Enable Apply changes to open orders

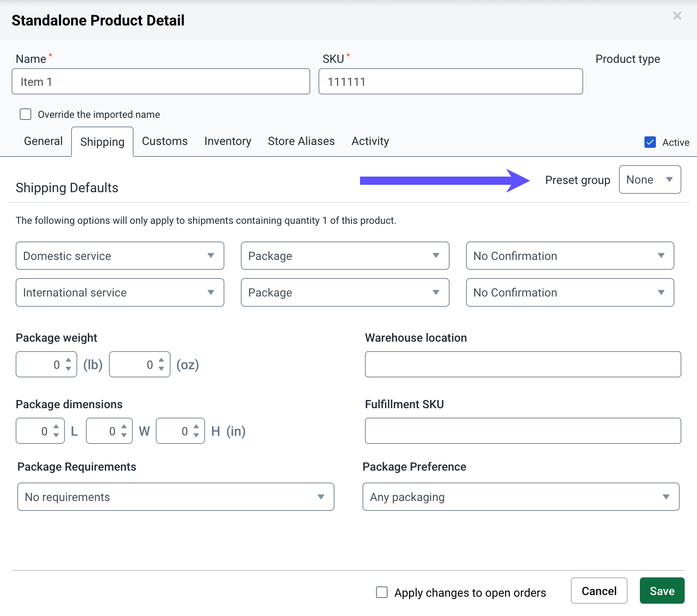pos(381,592)
